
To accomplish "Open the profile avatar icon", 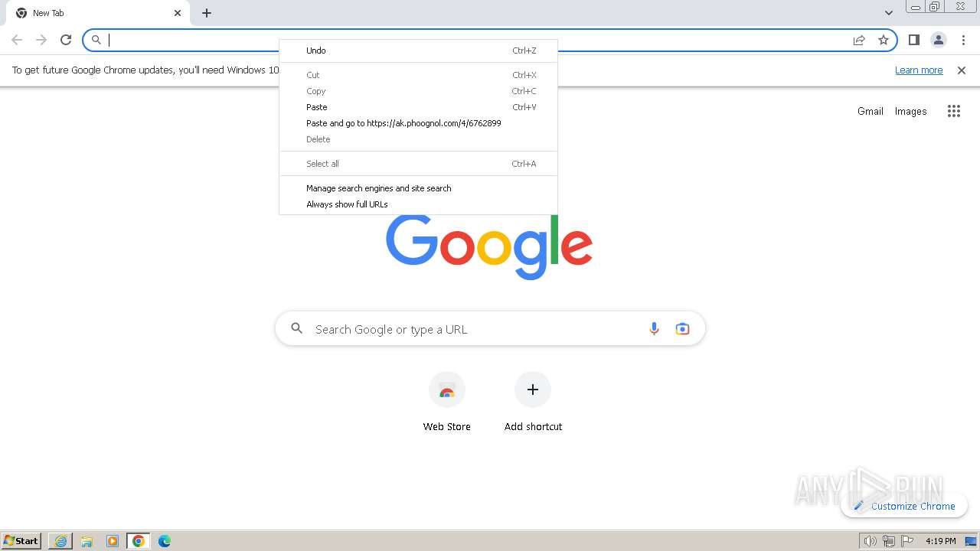I will (939, 40).
